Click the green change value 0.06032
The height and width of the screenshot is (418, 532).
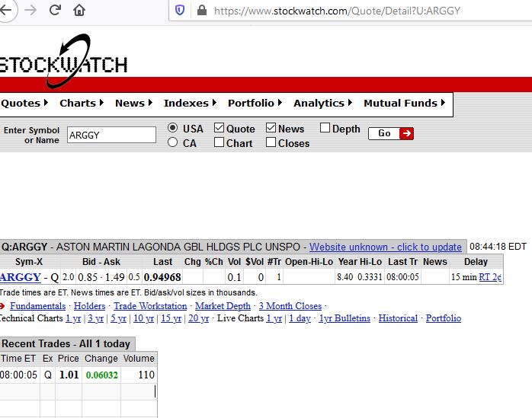102,375
